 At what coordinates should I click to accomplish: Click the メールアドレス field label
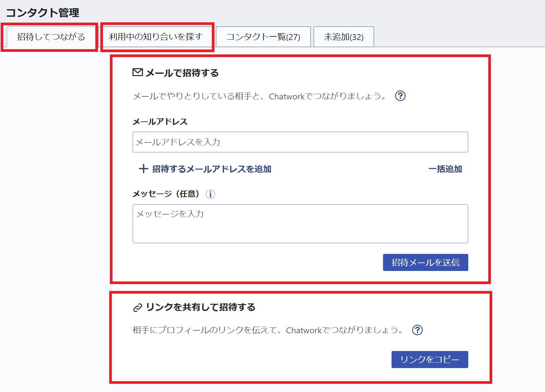click(x=160, y=122)
